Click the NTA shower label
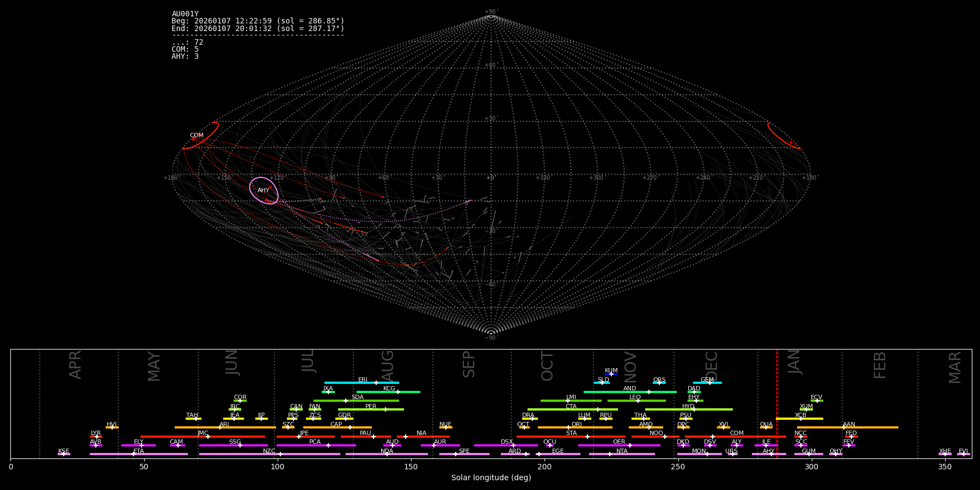 [622, 451]
